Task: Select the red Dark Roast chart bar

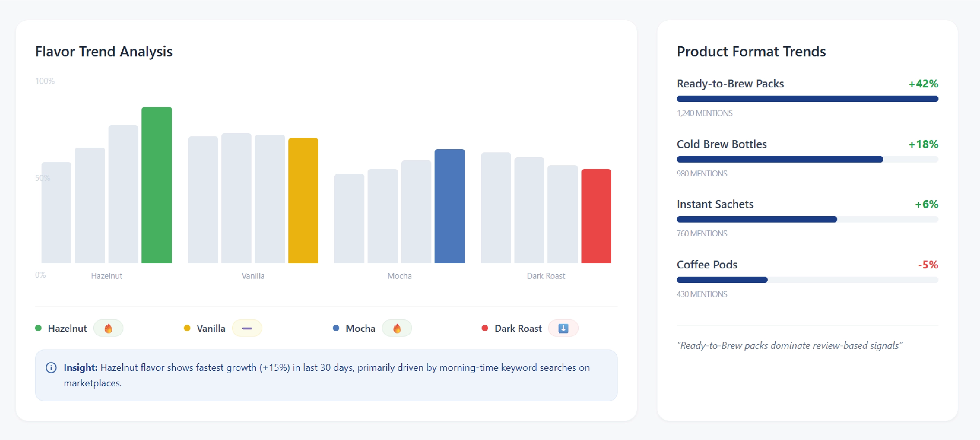Action: pyautogui.click(x=596, y=216)
